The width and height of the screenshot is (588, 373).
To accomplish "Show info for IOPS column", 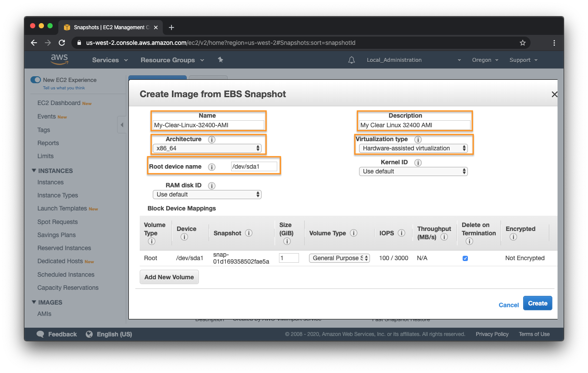I will click(402, 233).
